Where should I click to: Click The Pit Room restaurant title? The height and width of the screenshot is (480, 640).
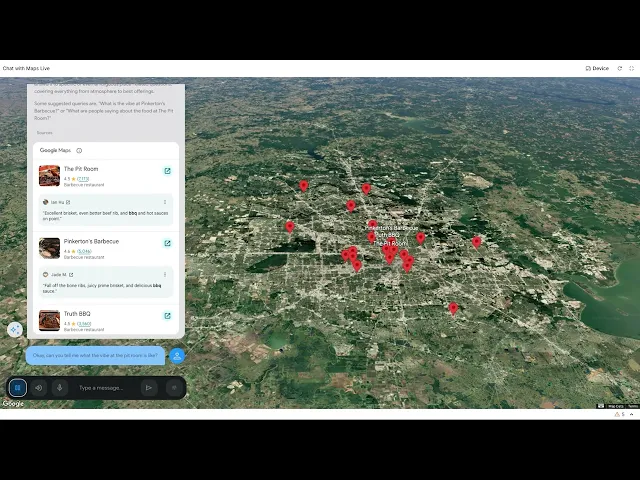coord(81,169)
